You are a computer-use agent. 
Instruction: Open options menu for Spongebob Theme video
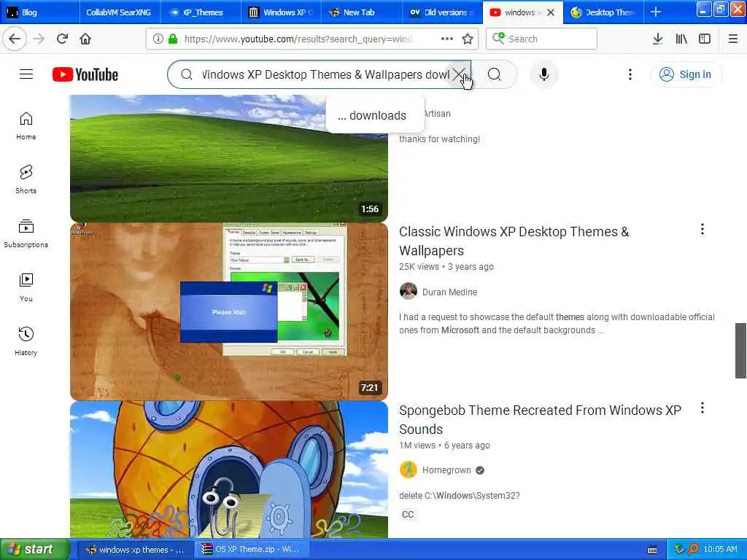[703, 408]
